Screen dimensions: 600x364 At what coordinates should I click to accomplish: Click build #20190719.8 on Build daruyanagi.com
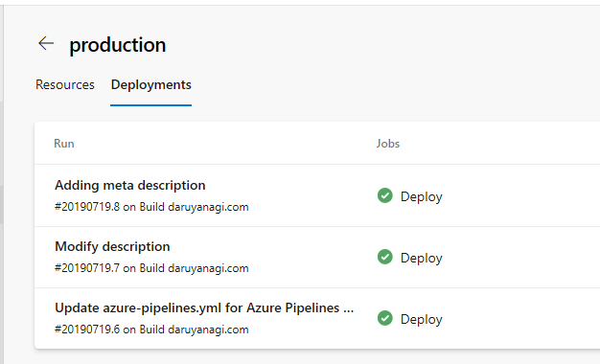tap(151, 207)
